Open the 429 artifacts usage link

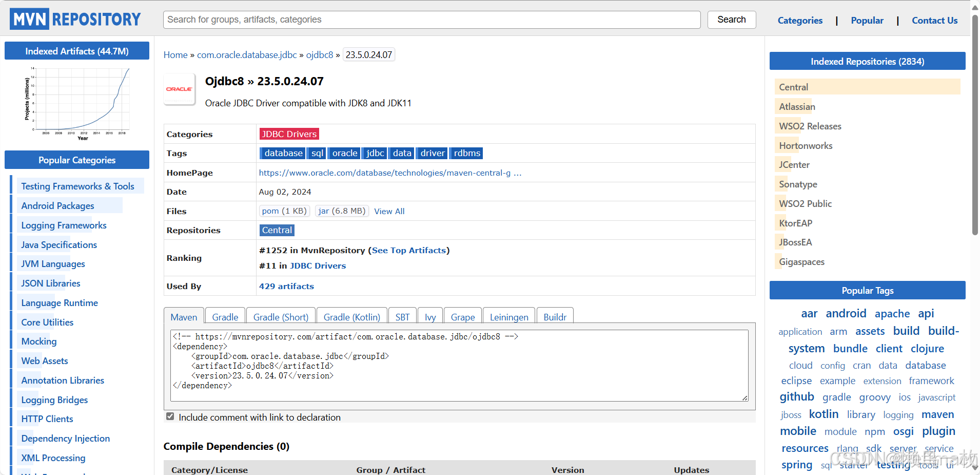pyautogui.click(x=286, y=287)
